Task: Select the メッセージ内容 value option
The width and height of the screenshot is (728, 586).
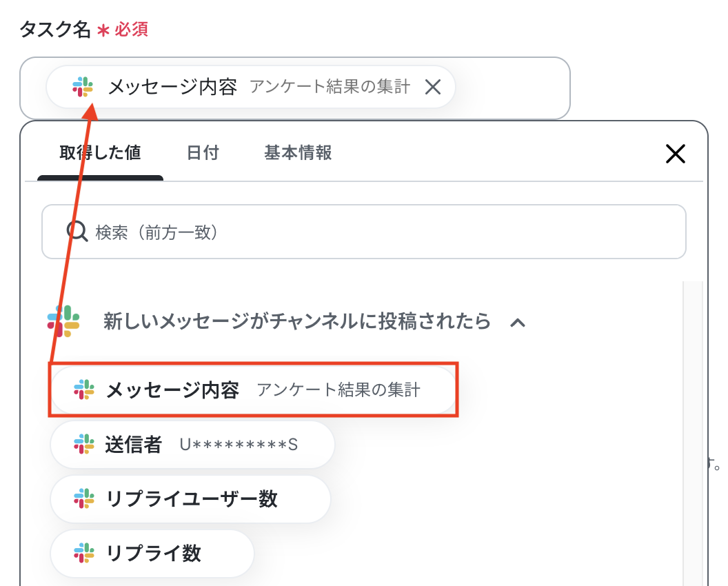Action: tap(254, 390)
